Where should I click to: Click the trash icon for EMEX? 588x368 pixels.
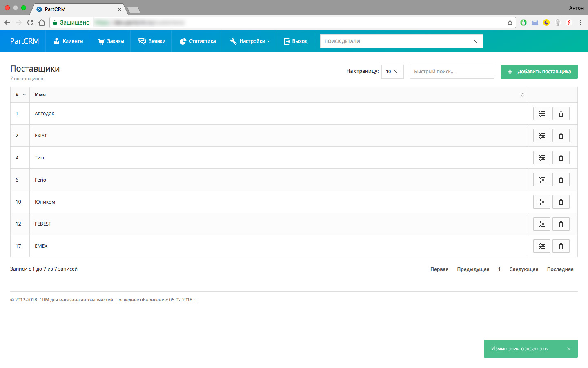coord(561,246)
